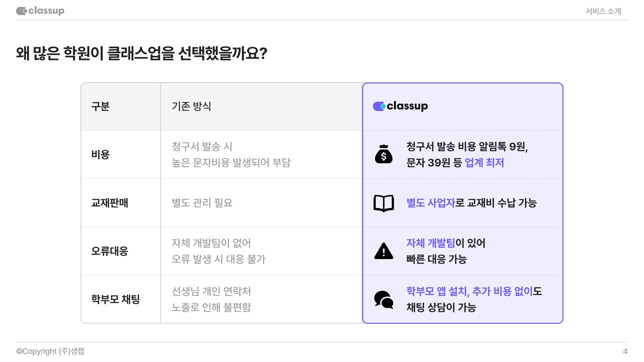Click the '교재판매' row label
Viewport: 644px width, 362px height.
coord(110,203)
